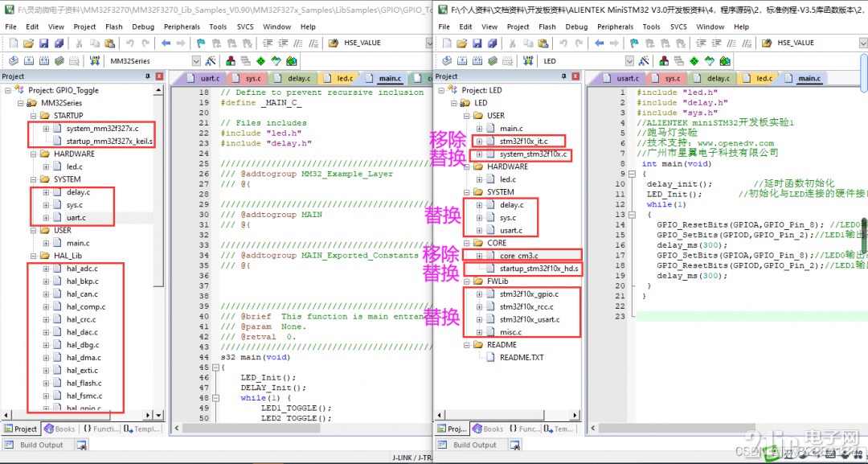Click Build Output pin icon in GPIO_Toggle window

[x=81, y=446]
